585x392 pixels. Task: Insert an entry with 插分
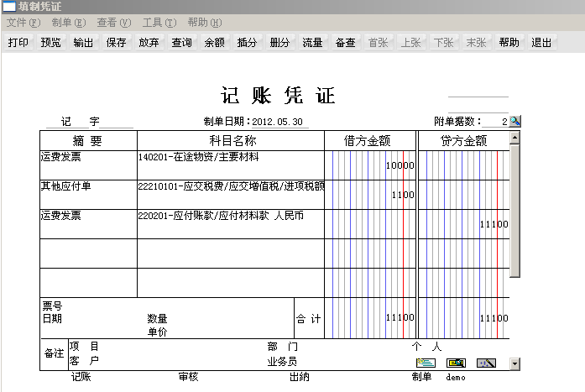click(x=248, y=43)
